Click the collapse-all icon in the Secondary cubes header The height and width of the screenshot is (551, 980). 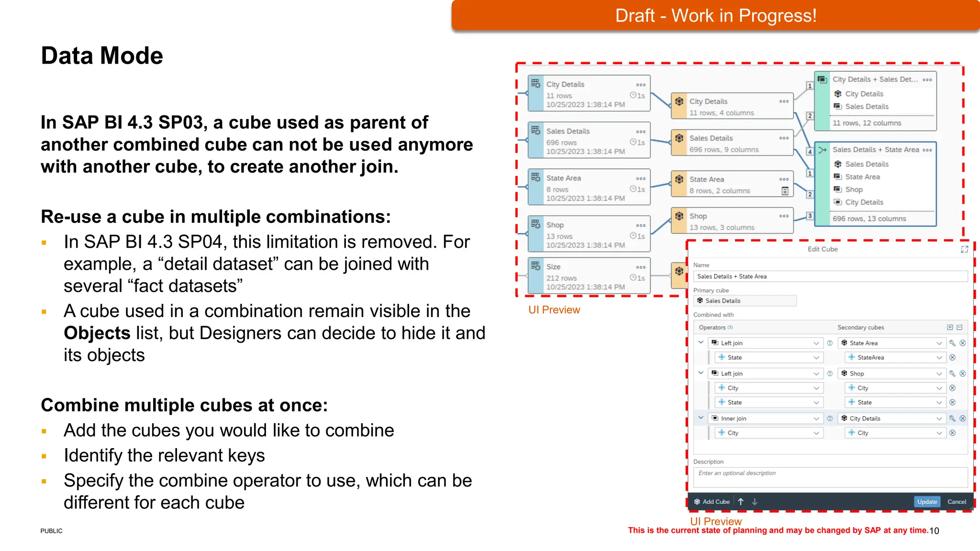[959, 327]
